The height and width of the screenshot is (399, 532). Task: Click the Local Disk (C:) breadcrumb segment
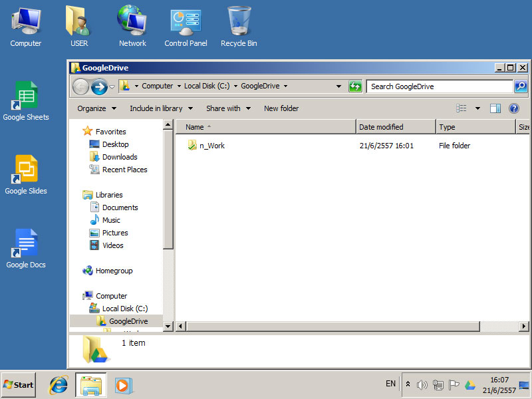(207, 86)
